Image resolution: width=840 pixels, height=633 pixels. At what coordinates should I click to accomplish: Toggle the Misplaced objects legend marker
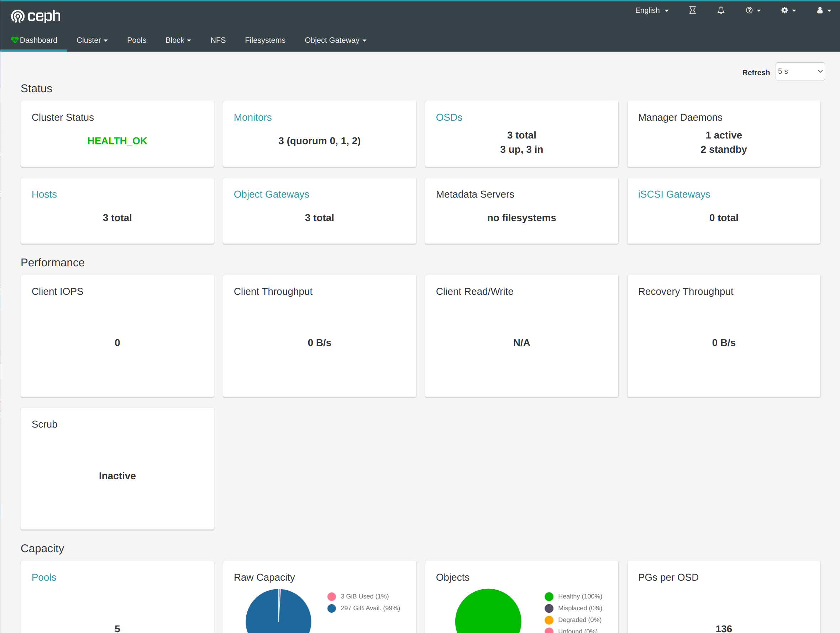click(x=549, y=608)
